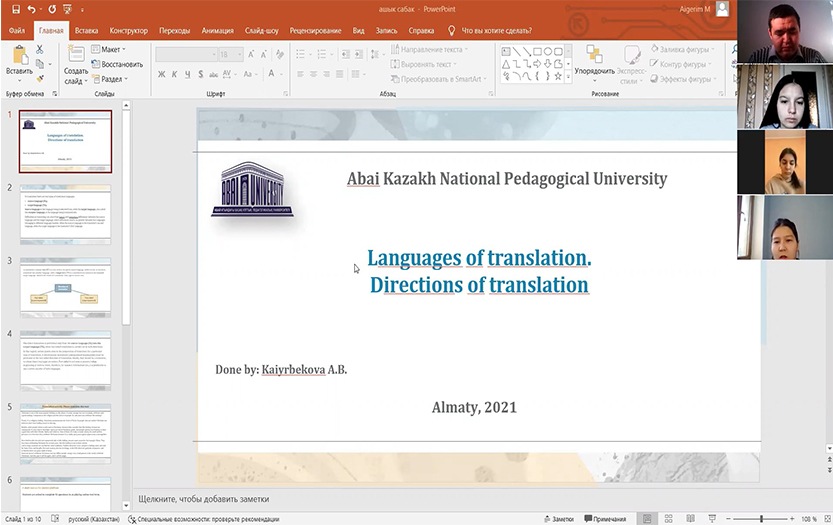Viewport: 833px width, 525px height.
Task: Toggle Normal view button in status bar
Action: click(647, 518)
